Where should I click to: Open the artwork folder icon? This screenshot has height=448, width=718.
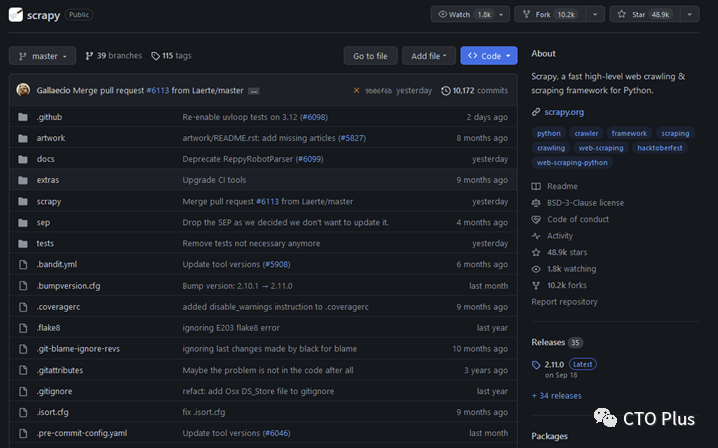tap(23, 138)
